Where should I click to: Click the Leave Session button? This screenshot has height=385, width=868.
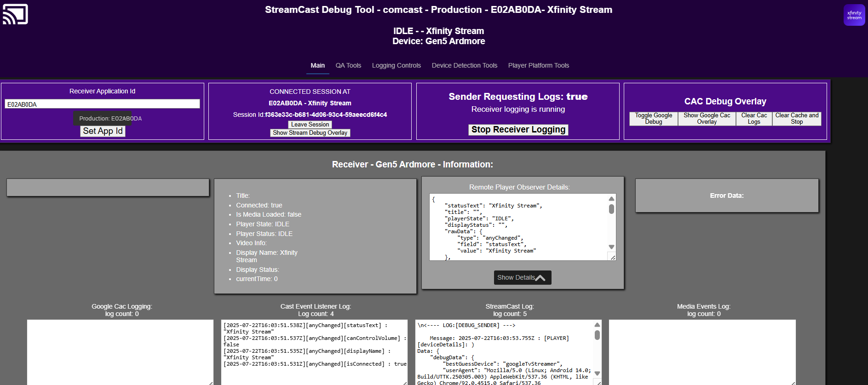pyautogui.click(x=310, y=125)
